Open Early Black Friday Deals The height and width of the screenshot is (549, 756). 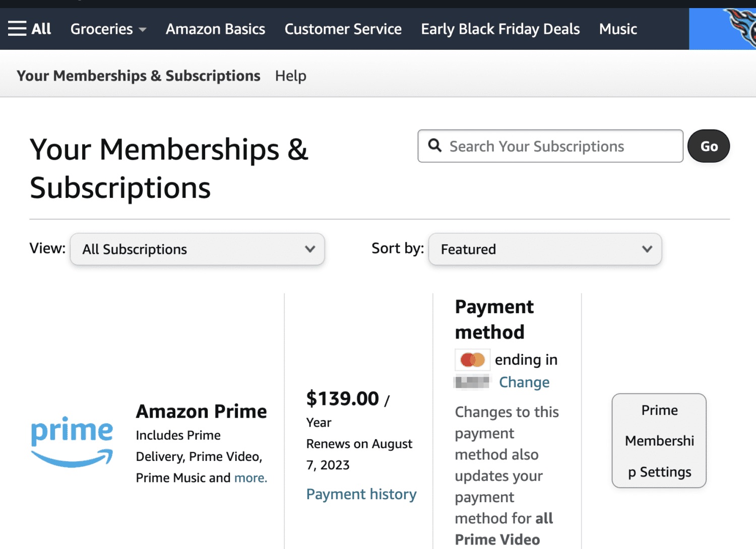click(x=500, y=29)
